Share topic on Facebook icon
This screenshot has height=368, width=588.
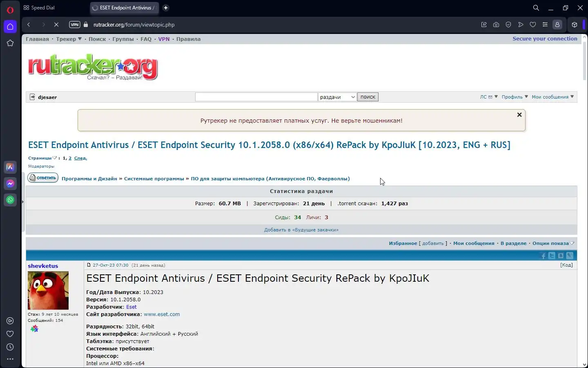pos(543,256)
